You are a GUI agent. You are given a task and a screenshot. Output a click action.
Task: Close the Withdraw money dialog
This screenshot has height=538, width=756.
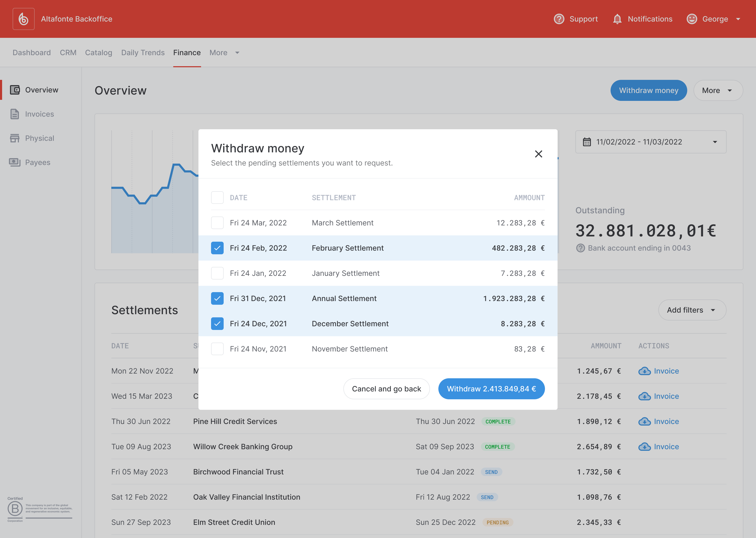coord(538,154)
